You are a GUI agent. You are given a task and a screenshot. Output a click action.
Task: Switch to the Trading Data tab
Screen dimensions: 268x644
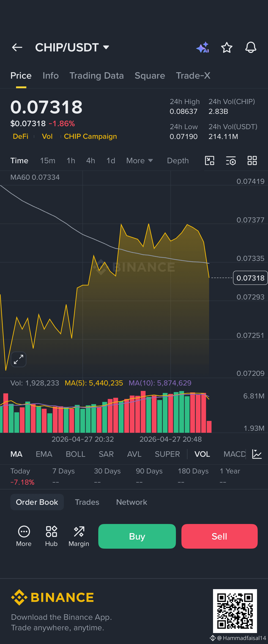[97, 75]
